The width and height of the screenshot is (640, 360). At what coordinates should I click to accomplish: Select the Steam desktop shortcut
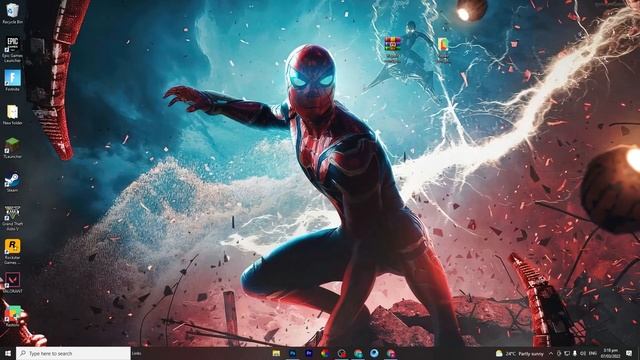point(12,182)
